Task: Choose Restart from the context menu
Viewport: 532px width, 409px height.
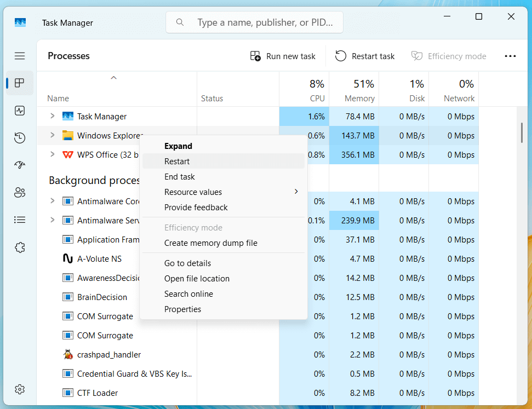Action: tap(177, 162)
